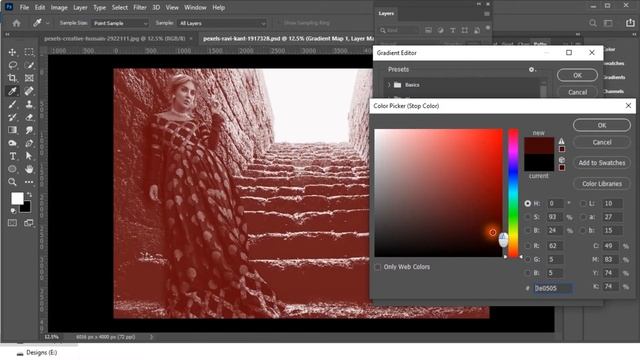Viewport: 640px width, 360px height.
Task: Open Color Libraries
Action: click(x=602, y=184)
